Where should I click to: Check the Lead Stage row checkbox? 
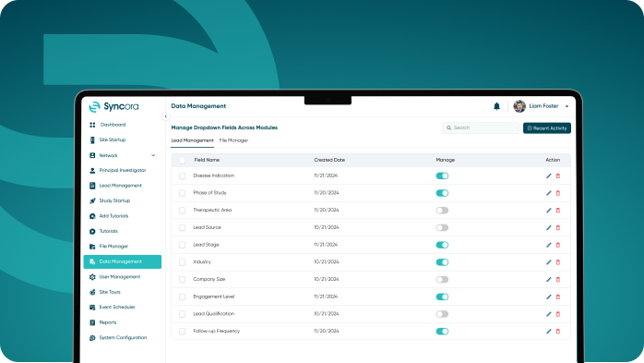tap(182, 245)
